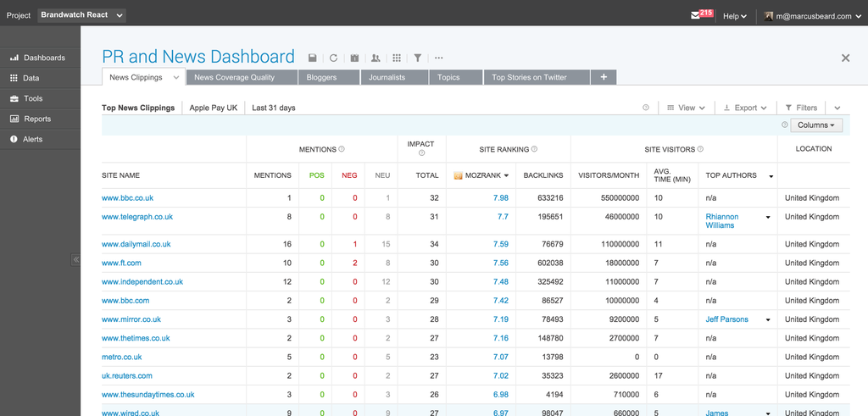Click the save dashboard floppy icon
The width and height of the screenshot is (868, 416).
tap(313, 58)
